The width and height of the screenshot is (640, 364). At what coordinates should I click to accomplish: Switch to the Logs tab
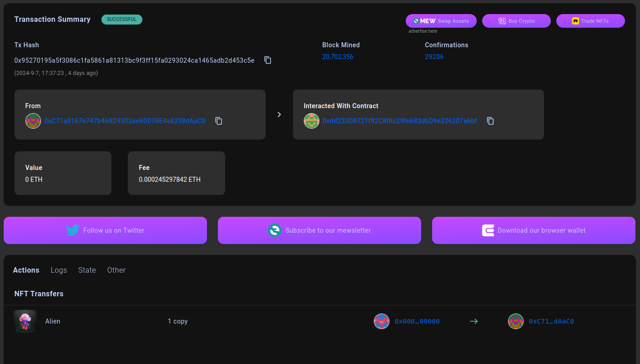pos(59,270)
